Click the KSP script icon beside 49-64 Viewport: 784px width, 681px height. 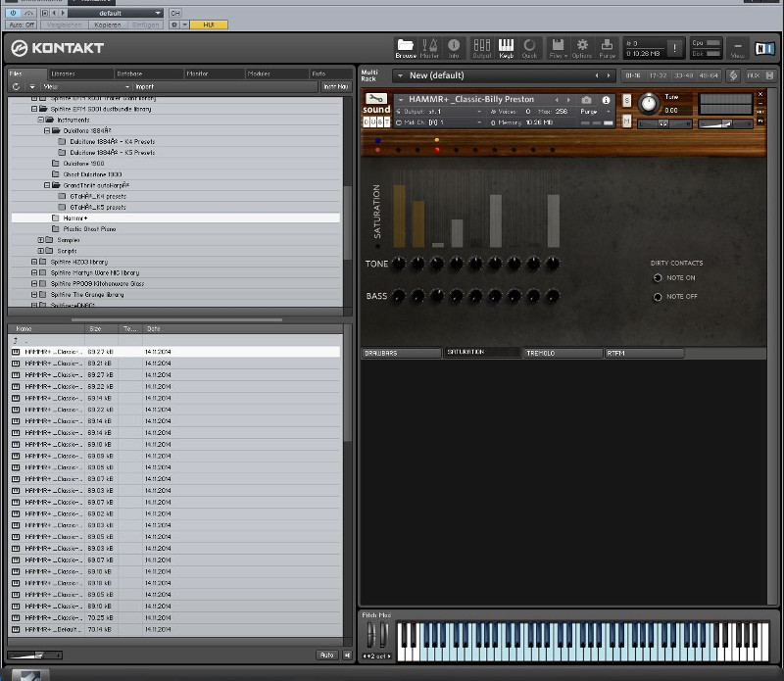click(733, 75)
